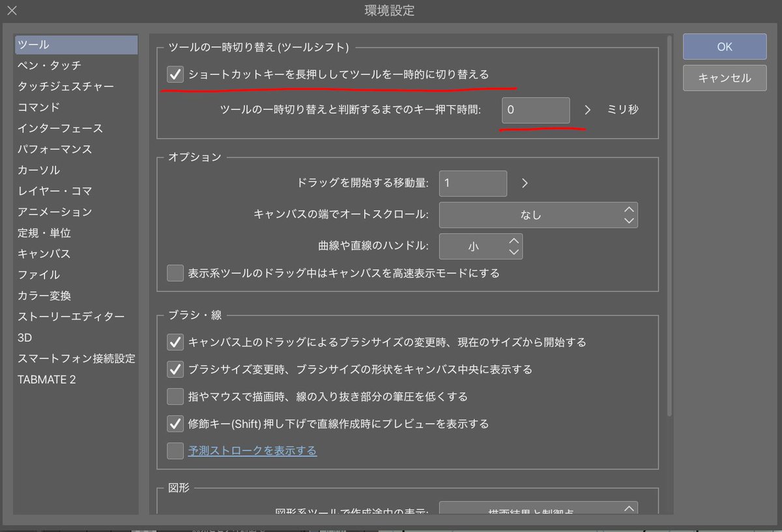Click the キー押下時間 milliseconds input field
Screen dimensions: 782x532
point(536,110)
